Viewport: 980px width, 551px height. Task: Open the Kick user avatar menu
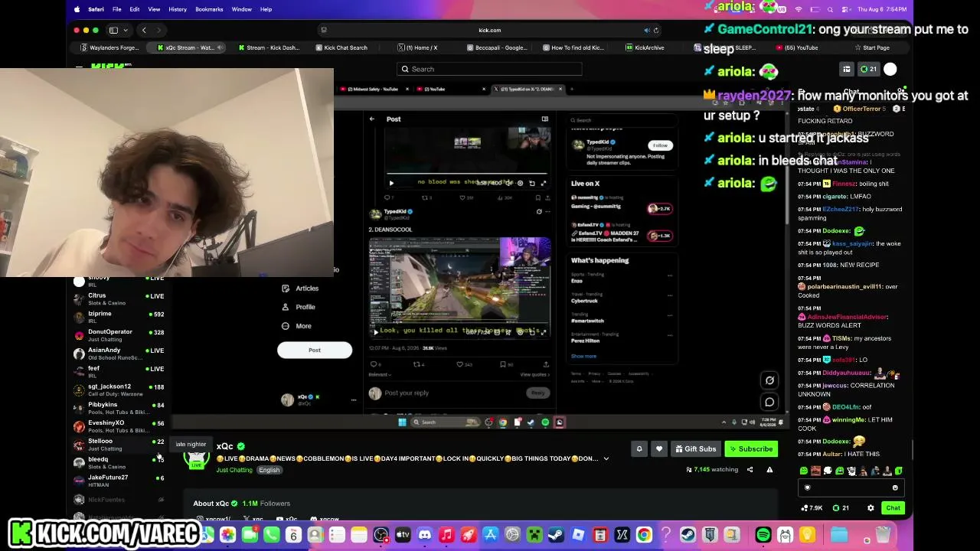point(890,69)
